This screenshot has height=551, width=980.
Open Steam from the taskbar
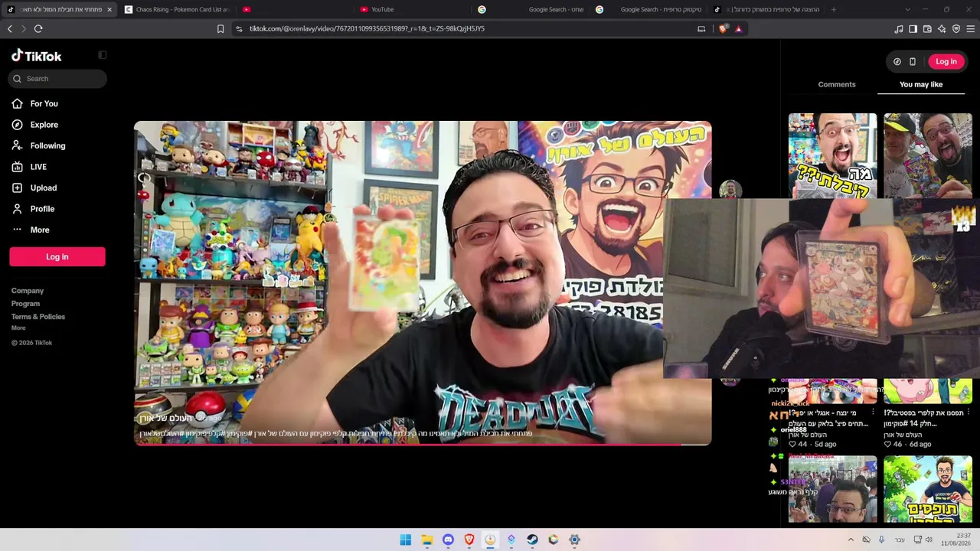(x=532, y=540)
